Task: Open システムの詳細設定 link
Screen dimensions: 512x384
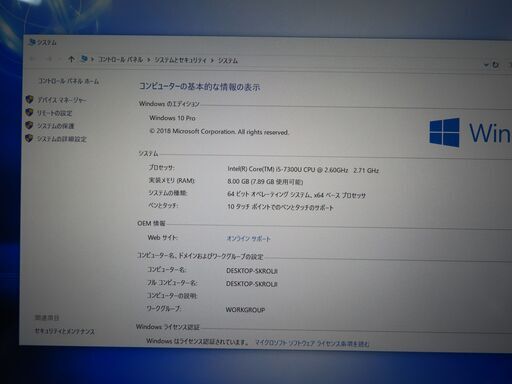Action: coord(62,139)
